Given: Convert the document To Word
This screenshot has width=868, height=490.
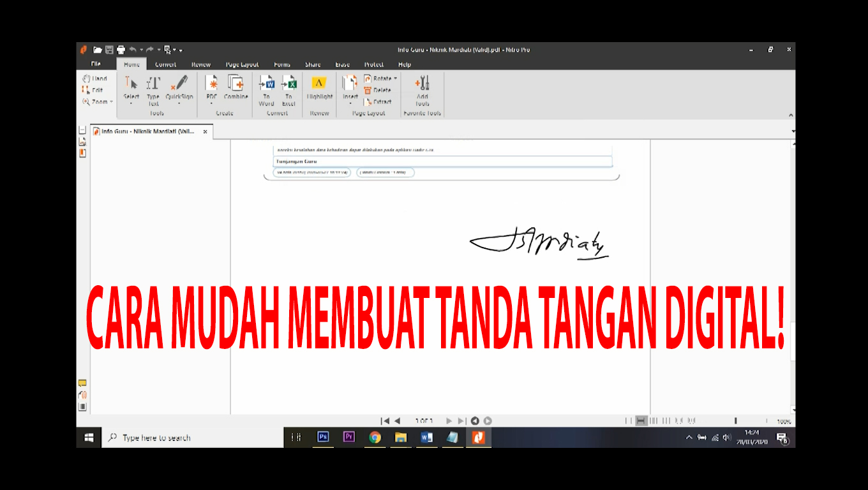Looking at the screenshot, I should point(266,91).
